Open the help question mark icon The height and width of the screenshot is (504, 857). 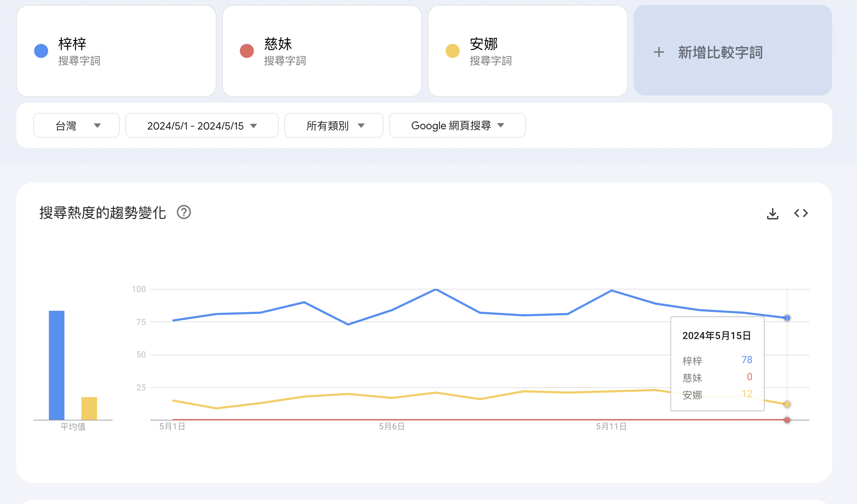point(184,212)
